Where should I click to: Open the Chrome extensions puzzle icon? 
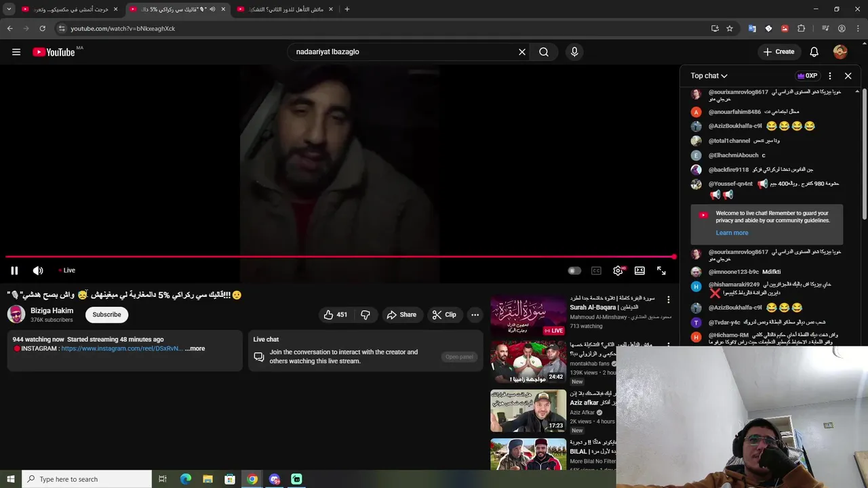click(x=801, y=28)
